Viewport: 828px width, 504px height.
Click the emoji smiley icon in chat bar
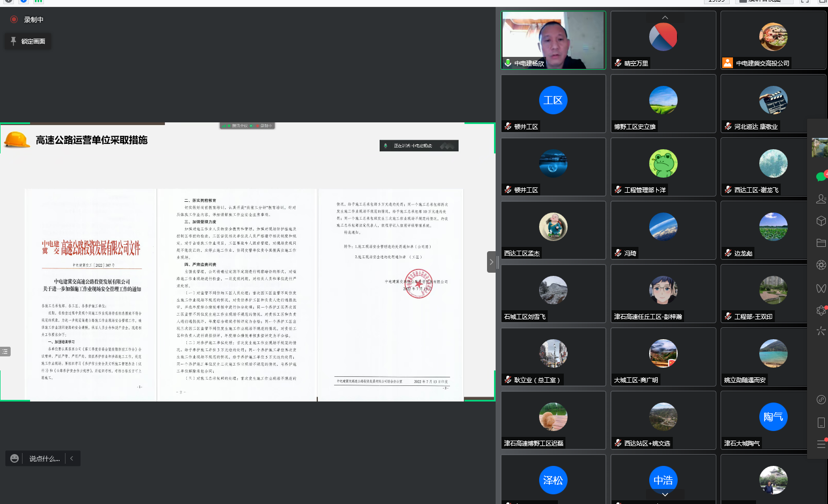pyautogui.click(x=14, y=458)
